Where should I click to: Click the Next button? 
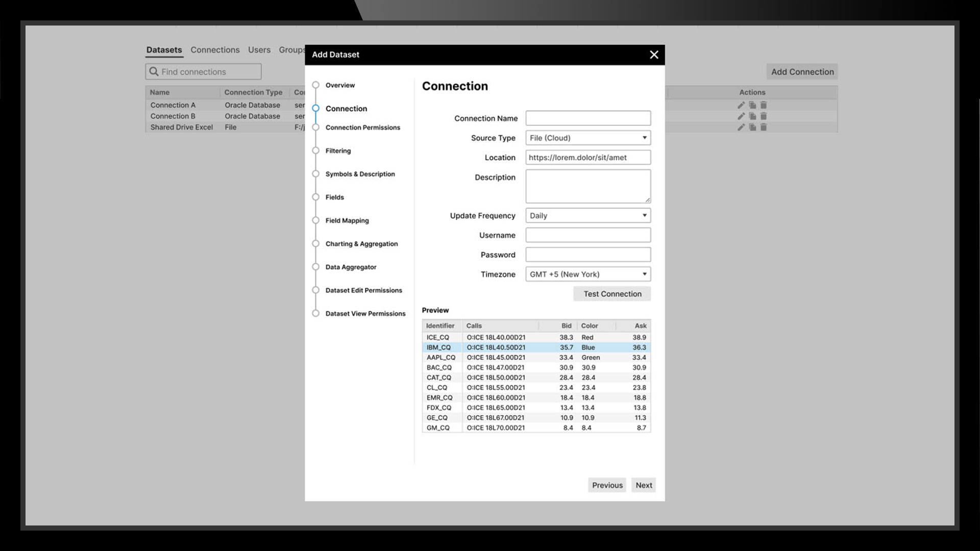644,485
